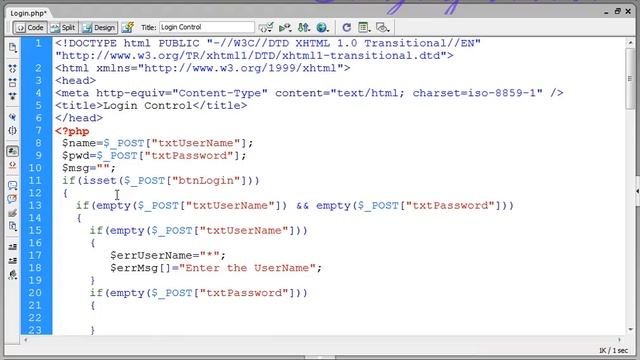Select the Login.php* document tab

click(x=28, y=13)
